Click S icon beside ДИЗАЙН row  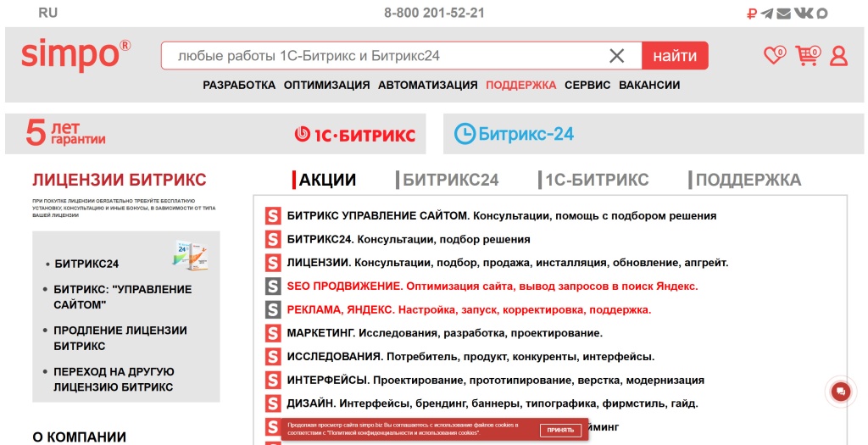click(x=273, y=403)
